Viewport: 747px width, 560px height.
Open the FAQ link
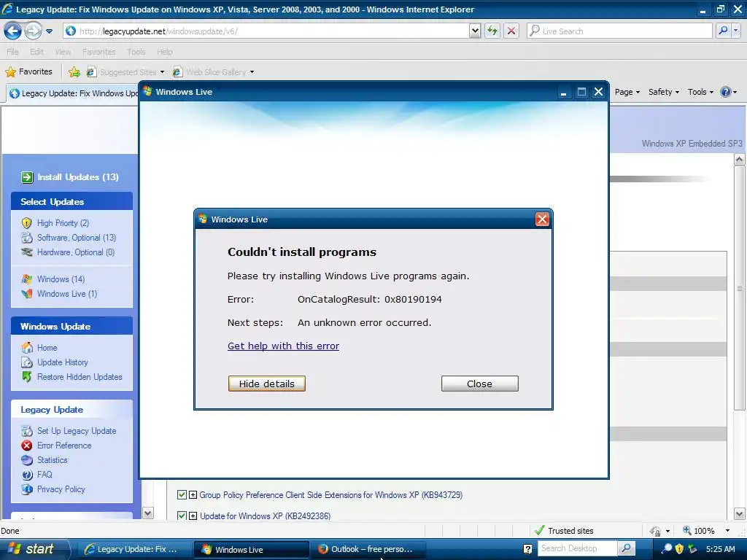point(44,474)
